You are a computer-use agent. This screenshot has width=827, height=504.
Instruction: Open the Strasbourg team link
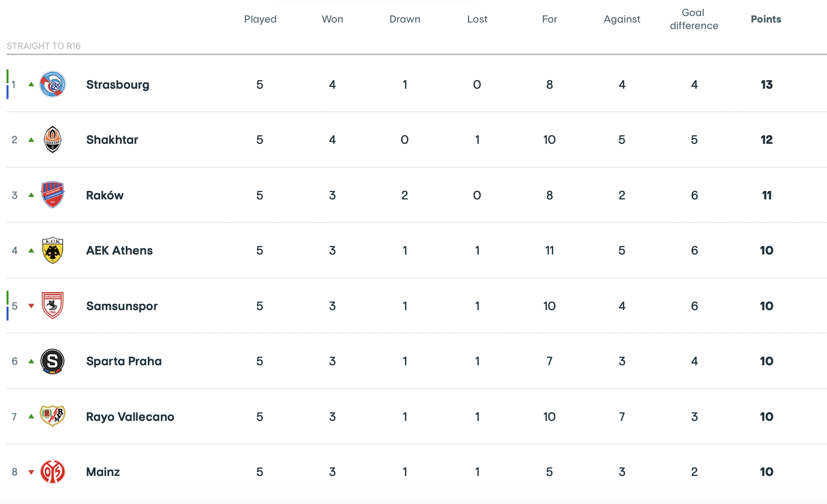(x=118, y=85)
